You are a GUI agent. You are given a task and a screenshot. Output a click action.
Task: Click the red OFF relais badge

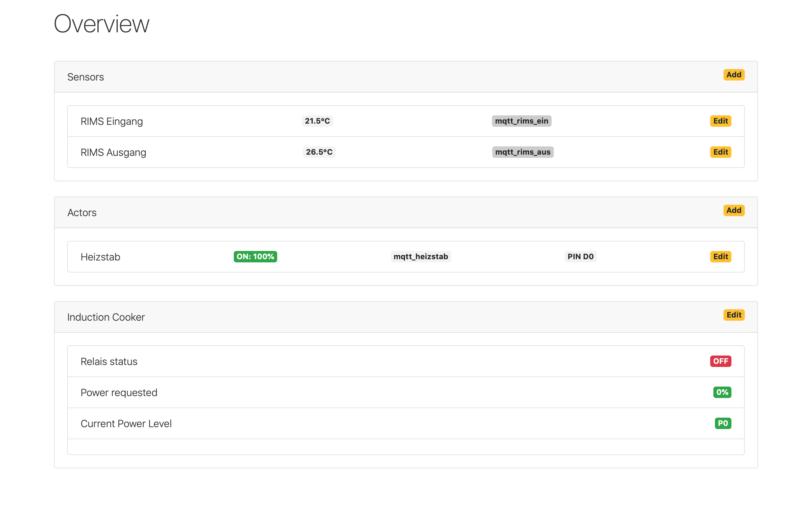(x=720, y=361)
